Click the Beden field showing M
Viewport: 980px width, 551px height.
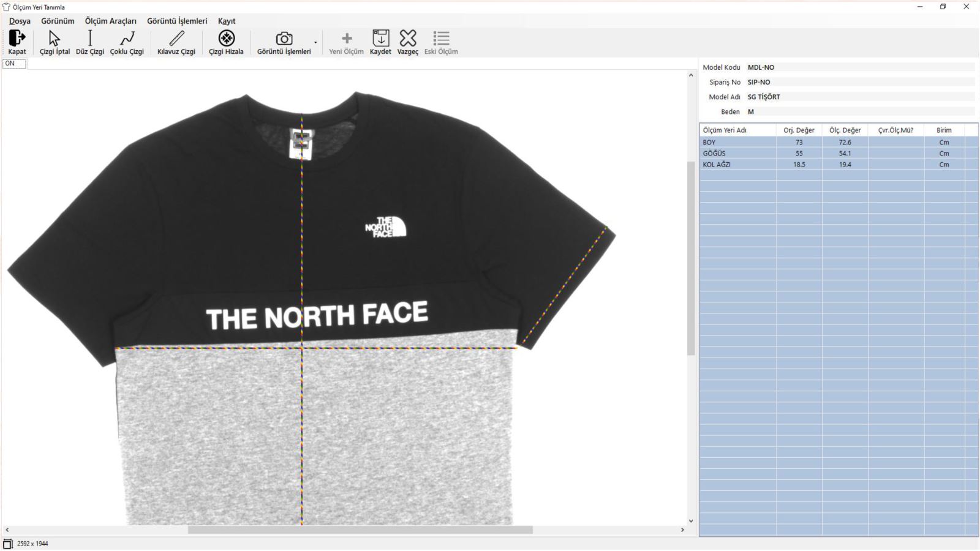859,111
